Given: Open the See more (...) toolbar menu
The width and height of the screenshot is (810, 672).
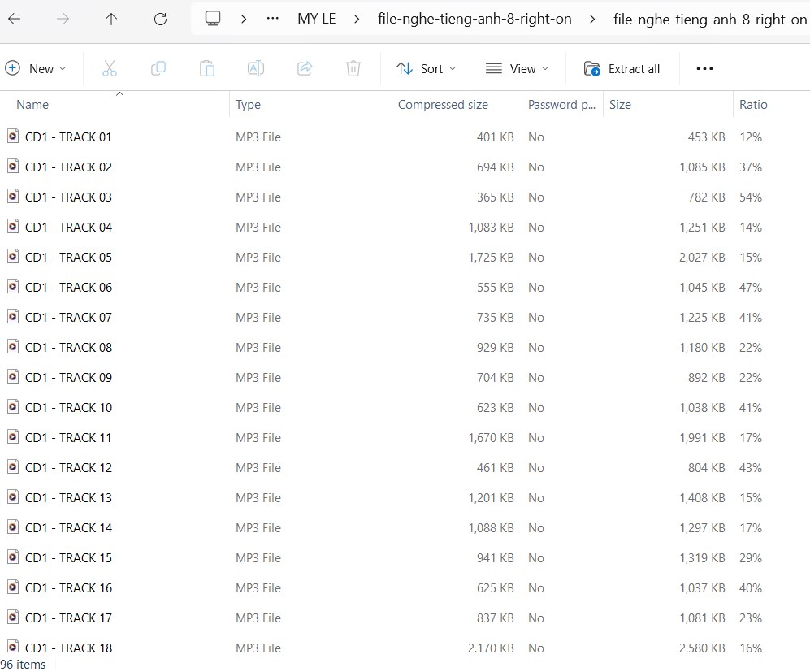Looking at the screenshot, I should (704, 68).
